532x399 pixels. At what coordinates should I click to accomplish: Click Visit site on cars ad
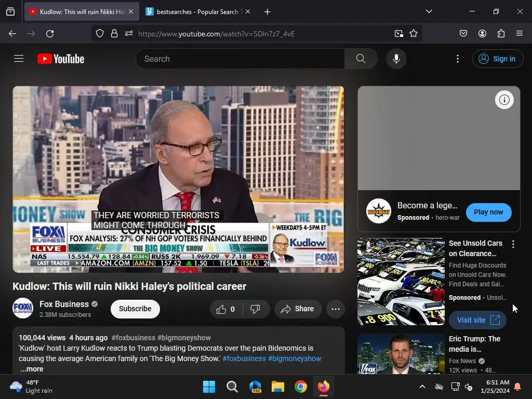click(477, 320)
